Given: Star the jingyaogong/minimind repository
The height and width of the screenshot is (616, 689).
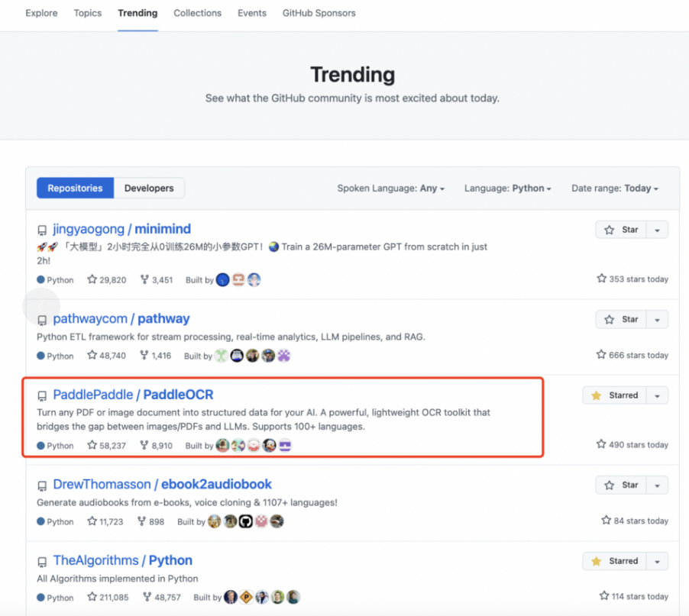Looking at the screenshot, I should pos(620,230).
